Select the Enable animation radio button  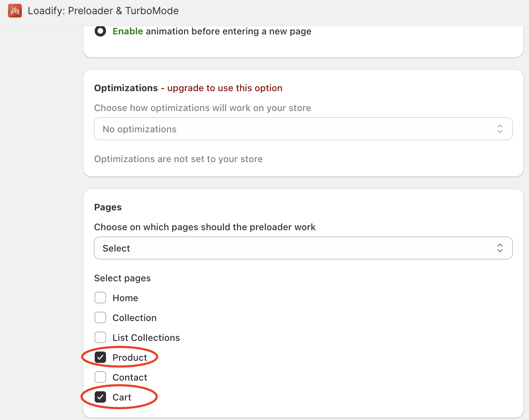[x=100, y=31]
